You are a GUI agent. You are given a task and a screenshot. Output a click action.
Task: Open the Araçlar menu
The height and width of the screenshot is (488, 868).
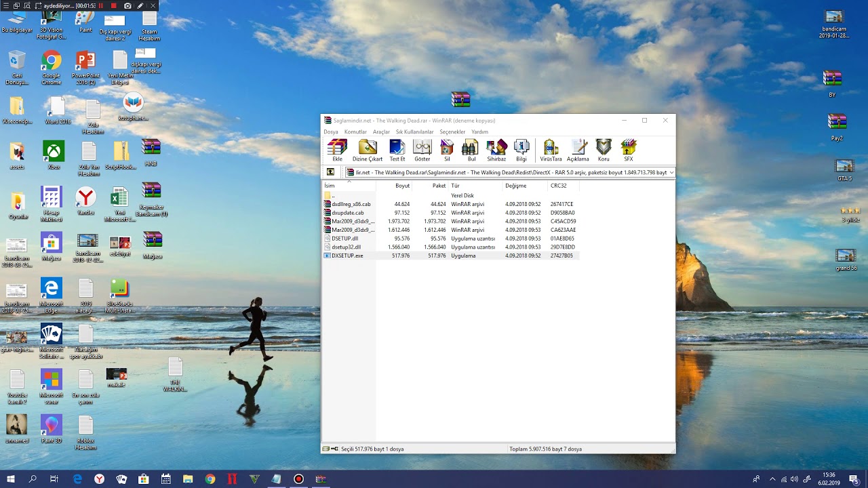tap(381, 131)
